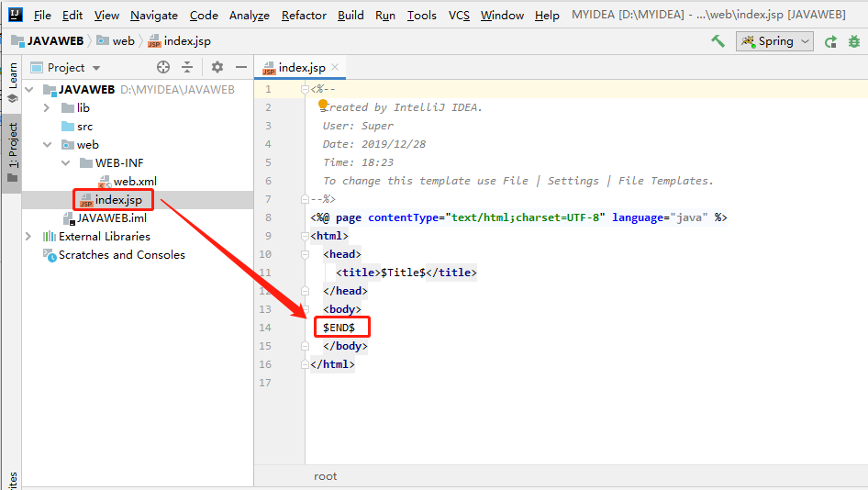The width and height of the screenshot is (868, 490).
Task: Toggle the 1: Project side tool tab
Action: [12, 153]
